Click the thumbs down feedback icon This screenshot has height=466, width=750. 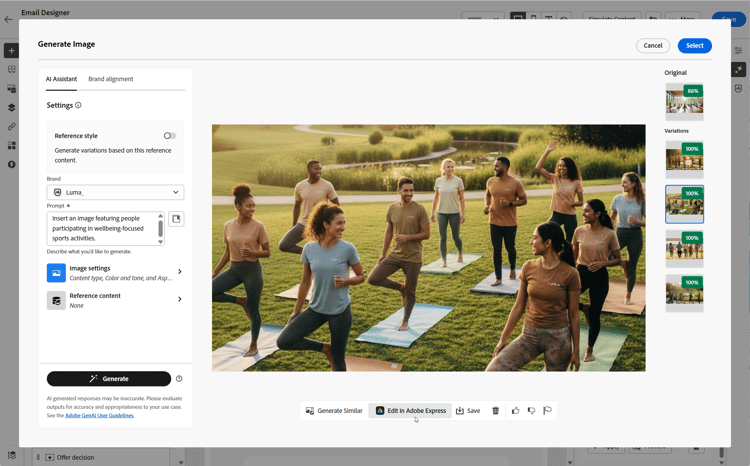click(531, 411)
